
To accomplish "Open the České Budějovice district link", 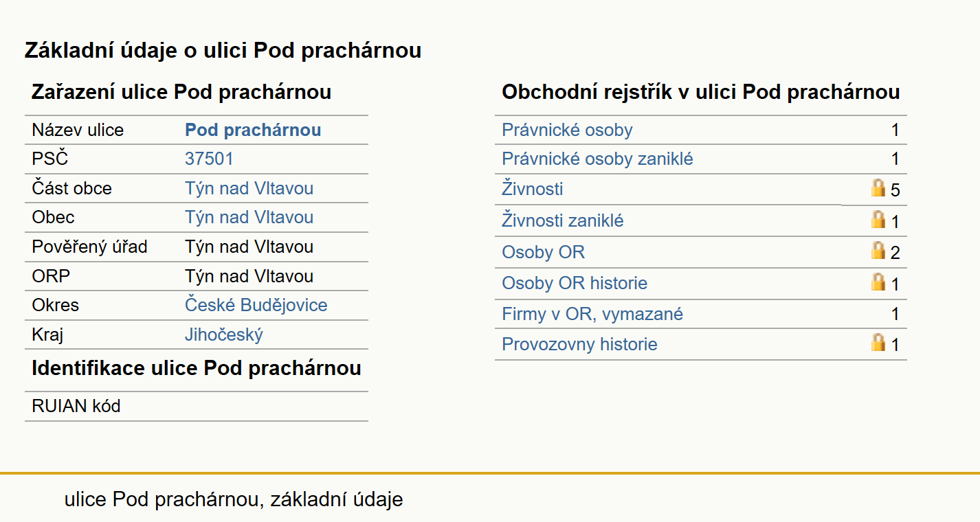I will point(256,305).
